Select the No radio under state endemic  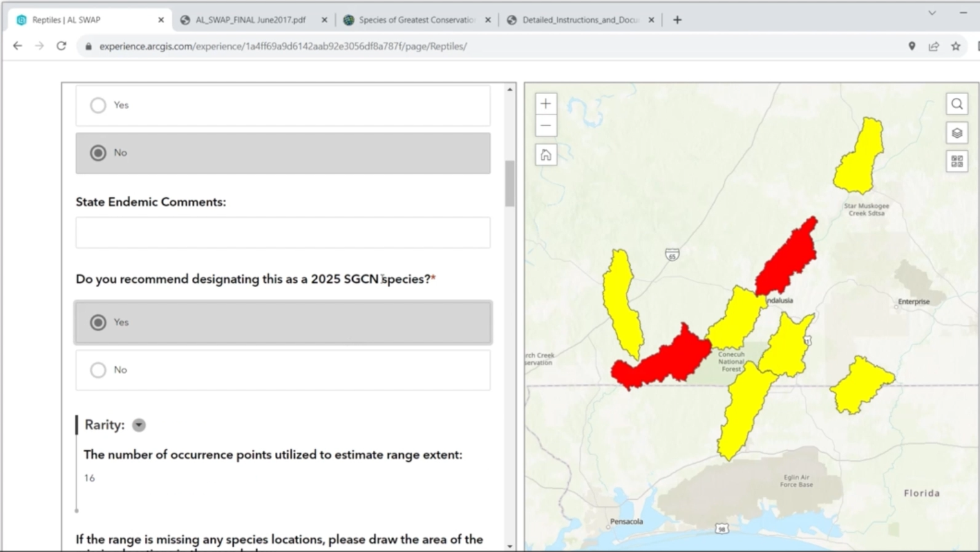coord(98,153)
